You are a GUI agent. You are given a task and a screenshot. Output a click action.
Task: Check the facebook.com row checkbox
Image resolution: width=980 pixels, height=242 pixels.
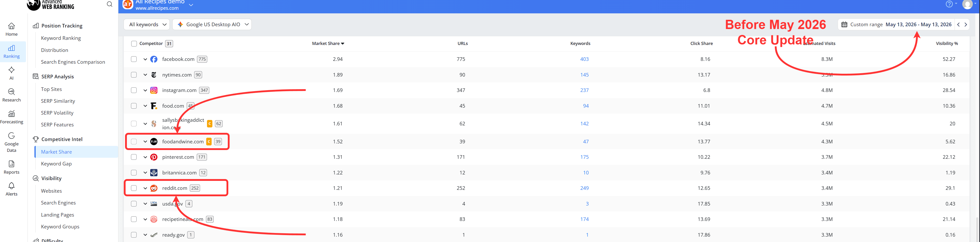click(134, 59)
